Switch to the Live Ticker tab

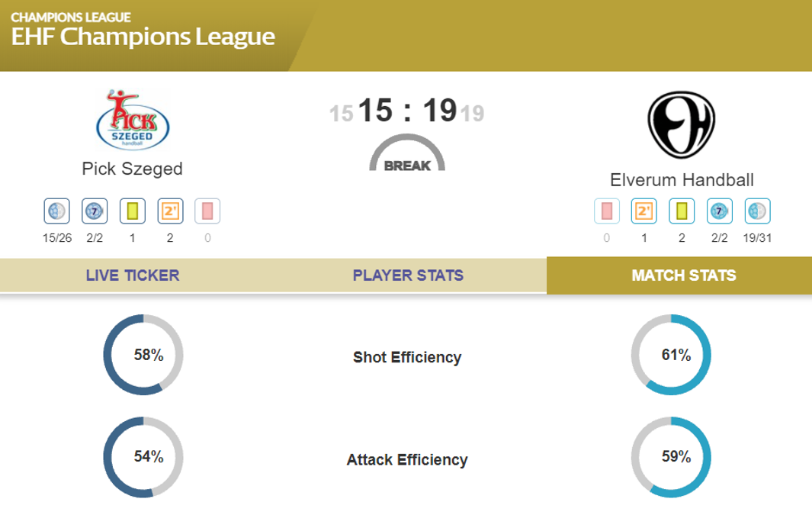pyautogui.click(x=133, y=275)
